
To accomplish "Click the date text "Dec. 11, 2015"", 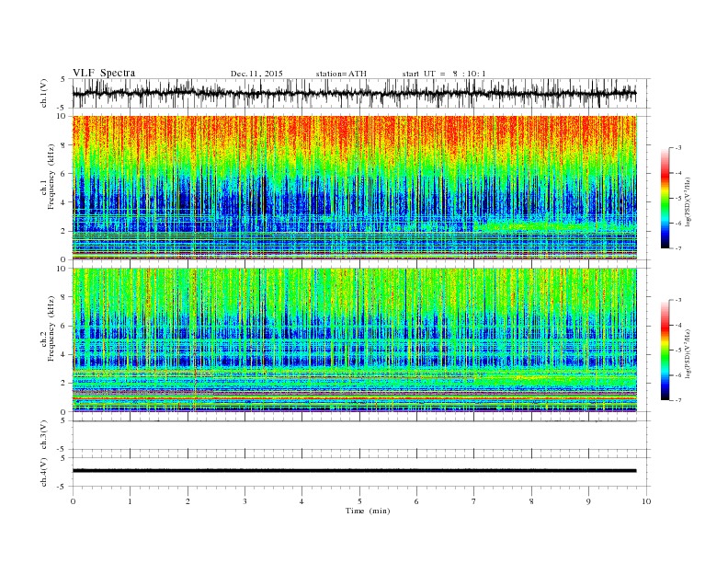I will pos(256,74).
